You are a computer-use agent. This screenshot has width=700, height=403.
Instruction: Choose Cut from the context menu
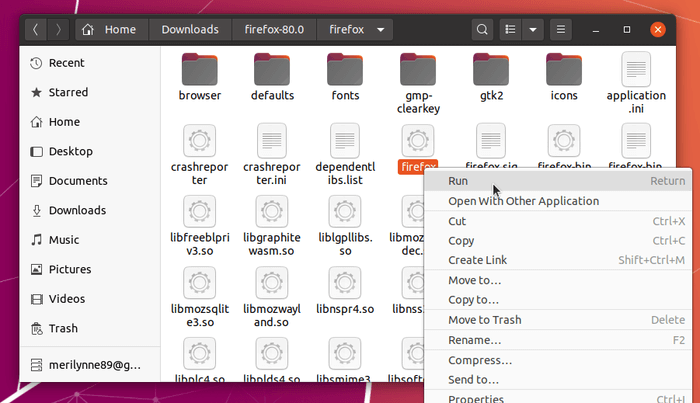coord(558,221)
